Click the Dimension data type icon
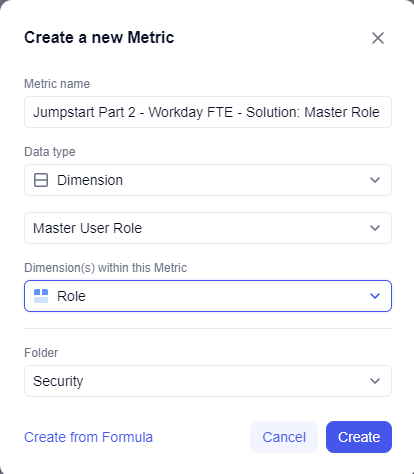This screenshot has height=474, width=414. pyautogui.click(x=41, y=180)
